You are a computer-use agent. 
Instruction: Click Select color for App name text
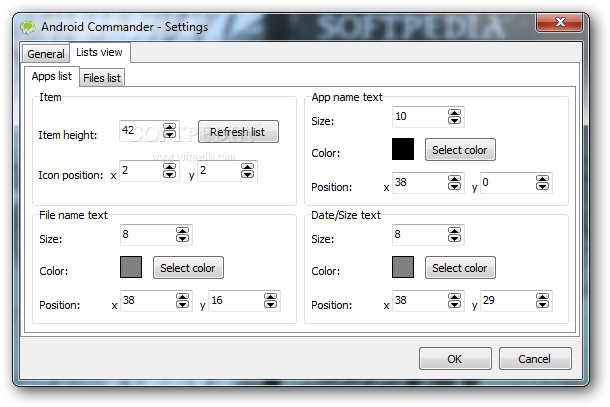coord(460,150)
